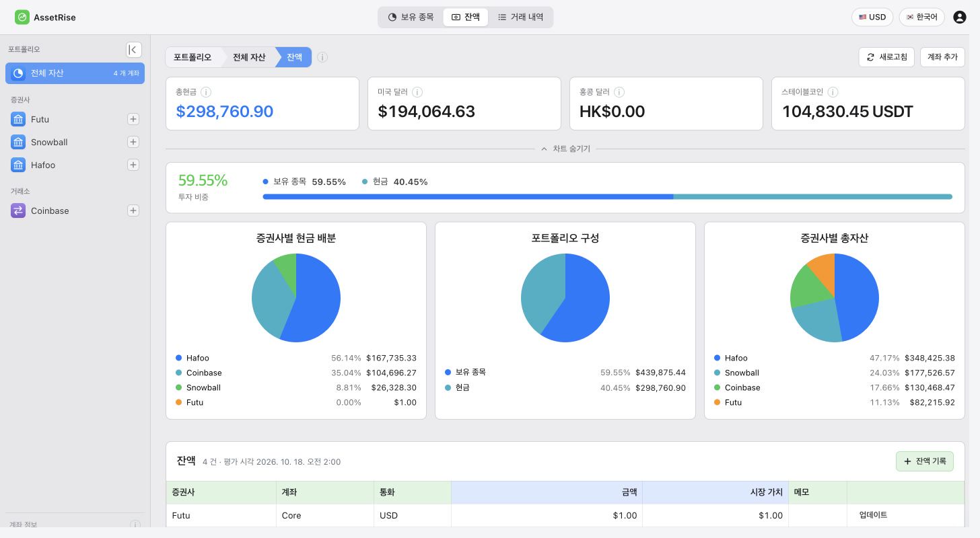980x538 pixels.
Task: Click the Coinbase exchange icon in sidebar
Action: coord(18,210)
